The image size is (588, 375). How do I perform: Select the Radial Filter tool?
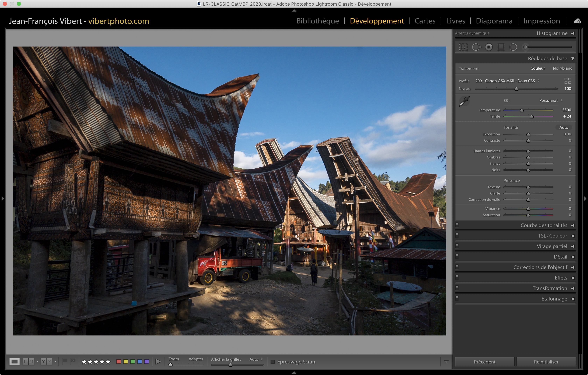(x=513, y=47)
